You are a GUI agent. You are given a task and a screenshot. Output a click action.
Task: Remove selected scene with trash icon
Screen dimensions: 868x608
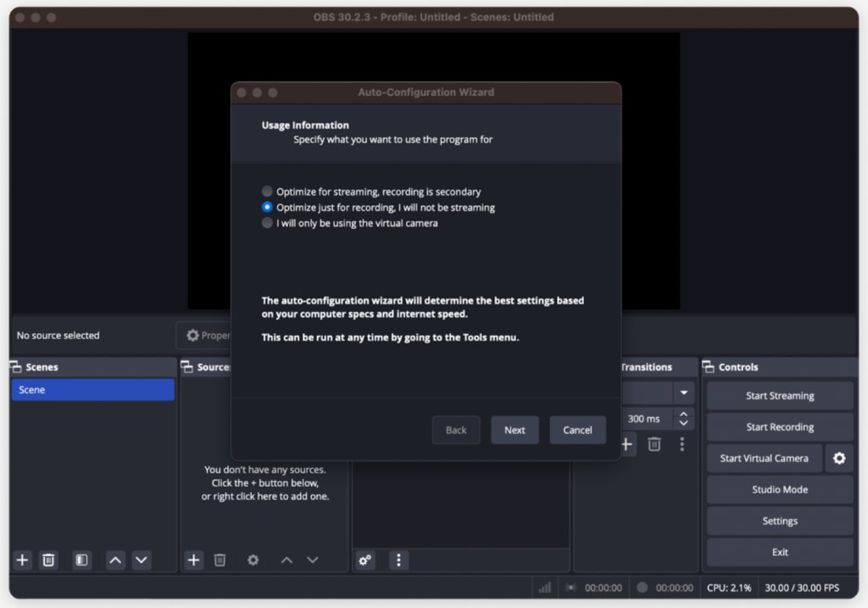click(x=48, y=560)
